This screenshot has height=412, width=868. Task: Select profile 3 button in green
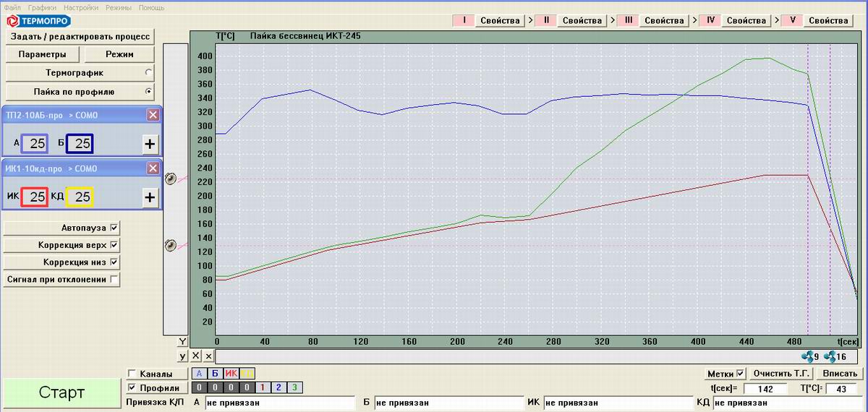294,387
